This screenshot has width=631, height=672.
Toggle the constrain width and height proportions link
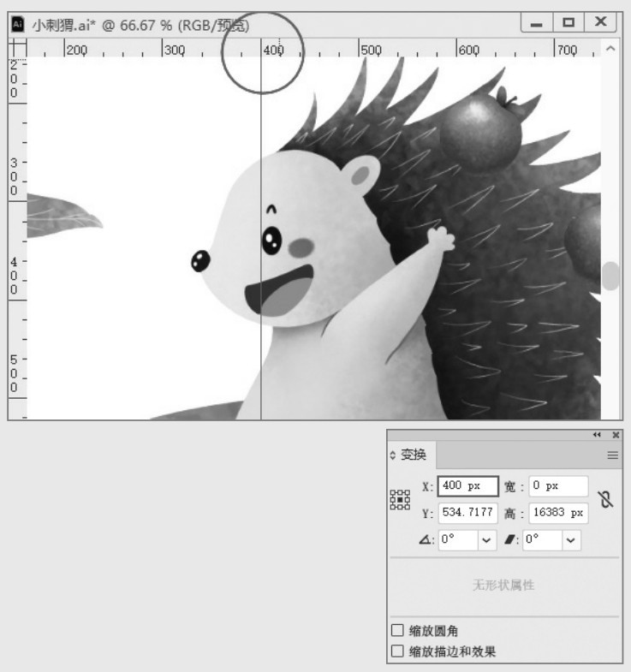(606, 500)
